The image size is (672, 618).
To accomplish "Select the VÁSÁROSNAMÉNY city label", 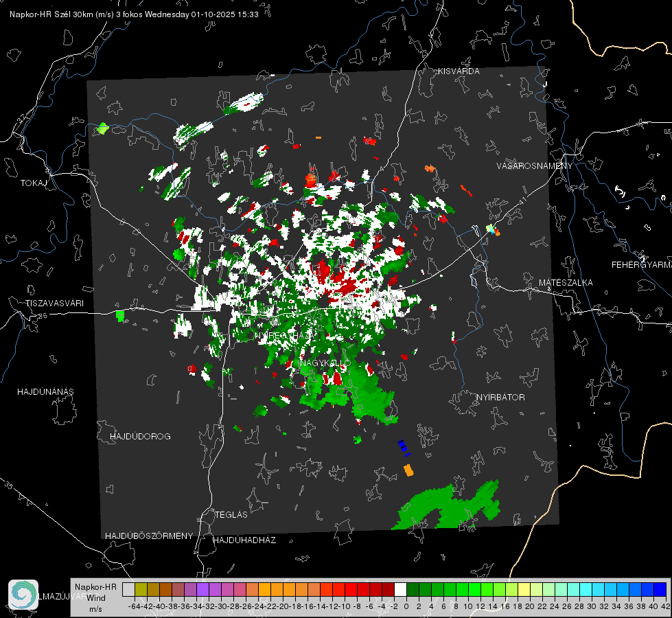I will click(535, 166).
